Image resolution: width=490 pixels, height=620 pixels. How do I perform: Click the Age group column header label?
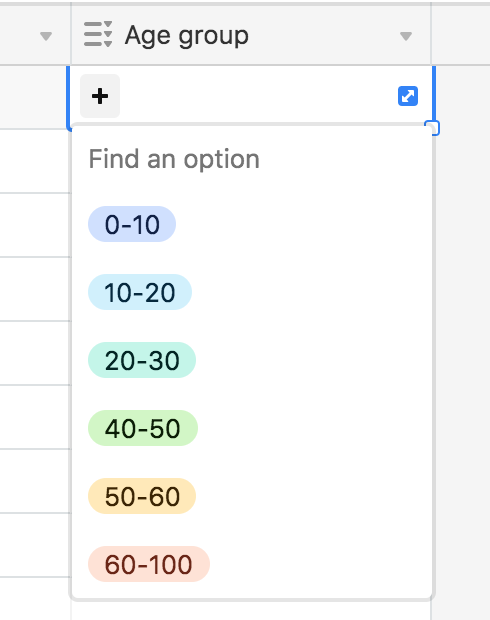click(x=187, y=36)
